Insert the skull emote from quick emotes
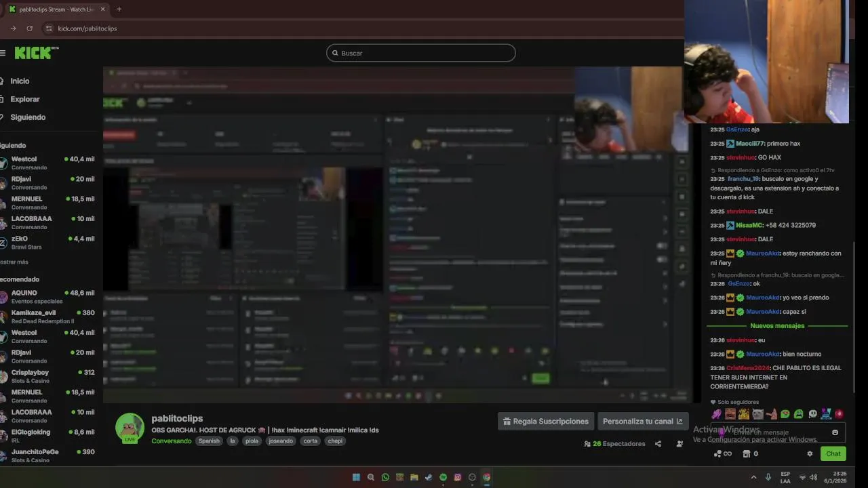 coord(812,414)
